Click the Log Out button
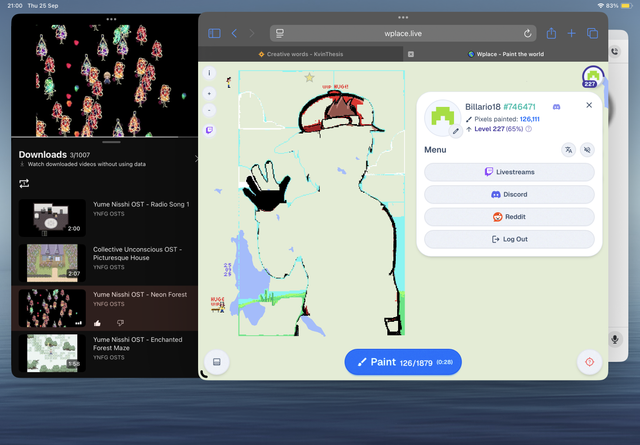Viewport: 640px width, 445px height. (x=509, y=239)
